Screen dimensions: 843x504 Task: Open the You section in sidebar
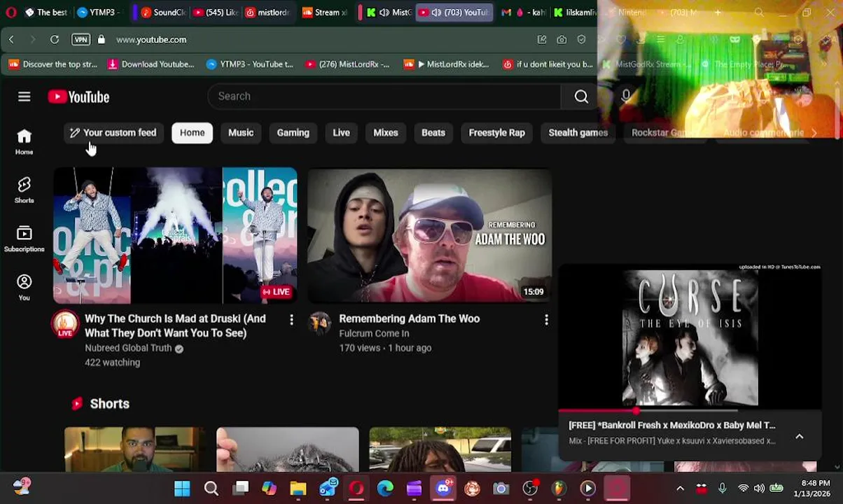coord(24,287)
